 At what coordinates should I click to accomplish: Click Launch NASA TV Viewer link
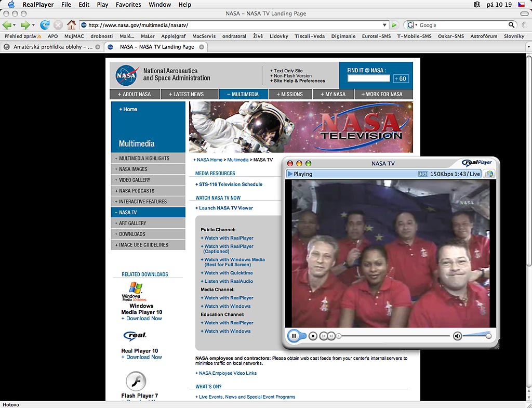(x=224, y=208)
